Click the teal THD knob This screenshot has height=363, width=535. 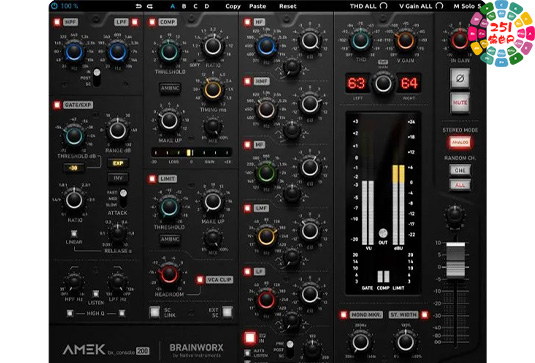point(361,41)
